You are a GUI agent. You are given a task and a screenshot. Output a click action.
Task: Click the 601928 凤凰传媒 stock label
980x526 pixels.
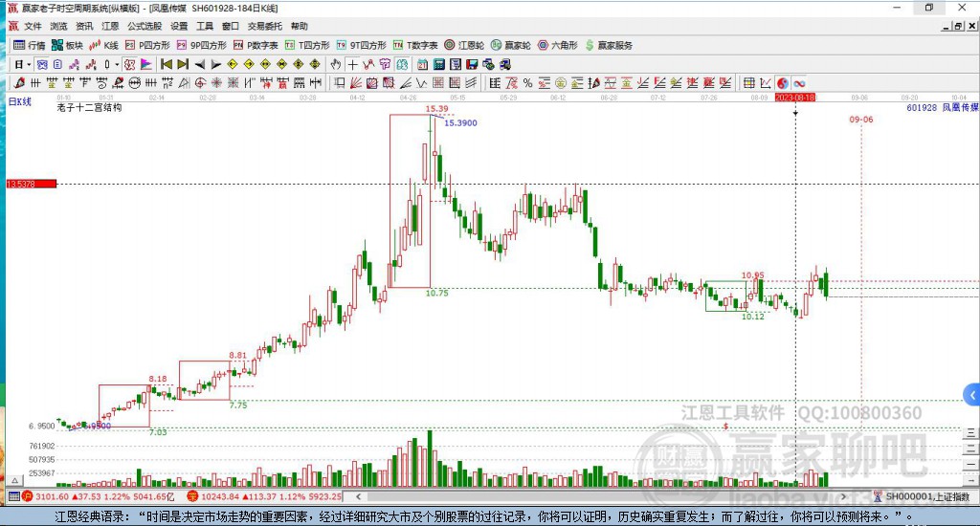pyautogui.click(x=943, y=107)
